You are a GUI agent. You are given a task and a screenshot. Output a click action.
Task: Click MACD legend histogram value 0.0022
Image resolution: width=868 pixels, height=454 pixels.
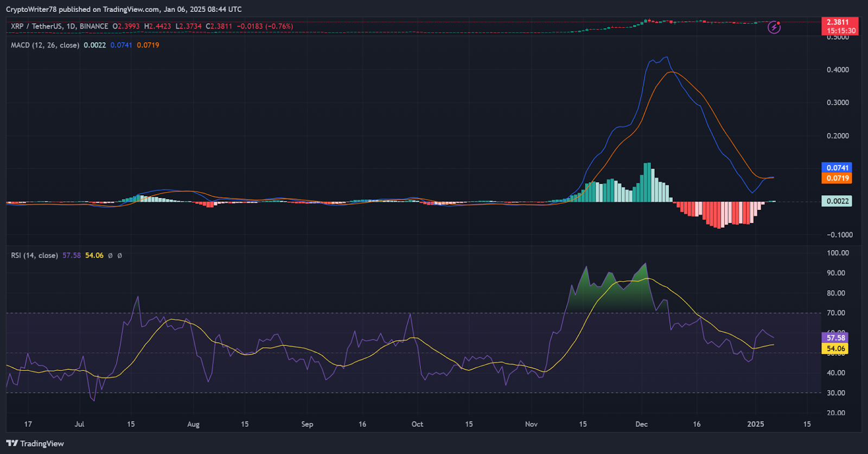(x=94, y=45)
